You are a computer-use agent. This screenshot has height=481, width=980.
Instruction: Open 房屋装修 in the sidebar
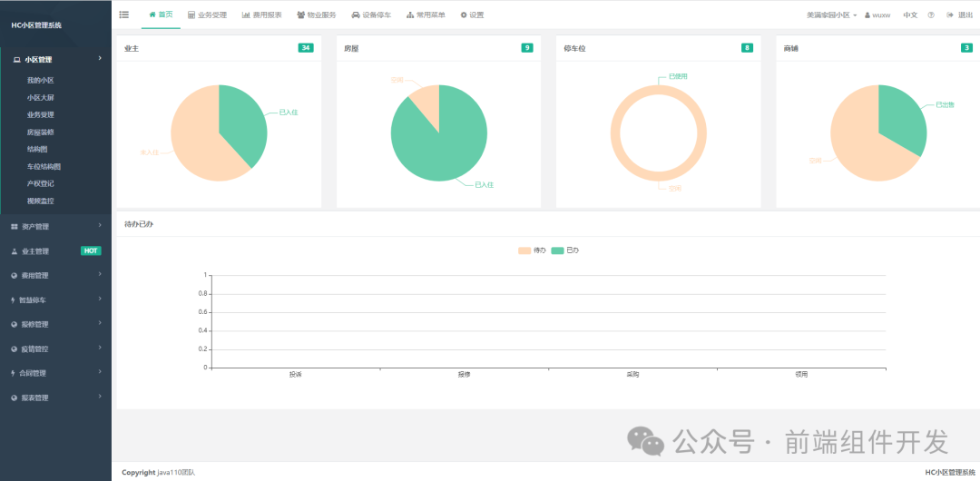[x=41, y=133]
